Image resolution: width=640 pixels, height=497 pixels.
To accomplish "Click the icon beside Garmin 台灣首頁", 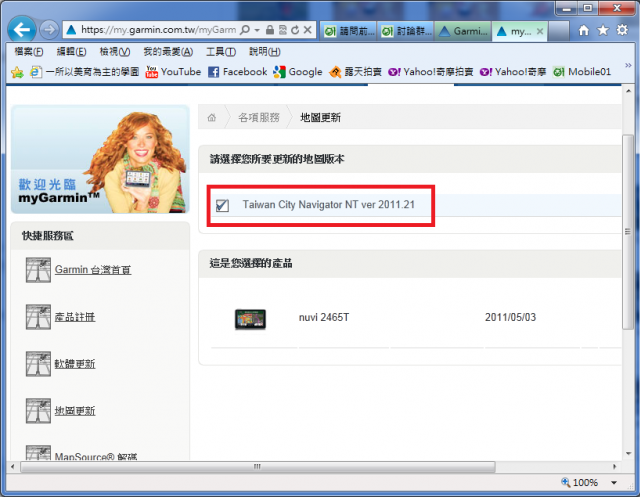I will point(38,270).
